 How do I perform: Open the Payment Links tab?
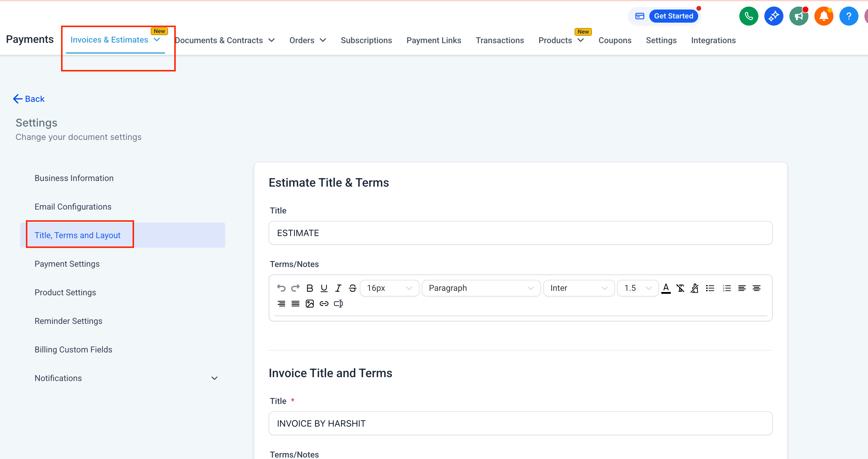click(433, 40)
